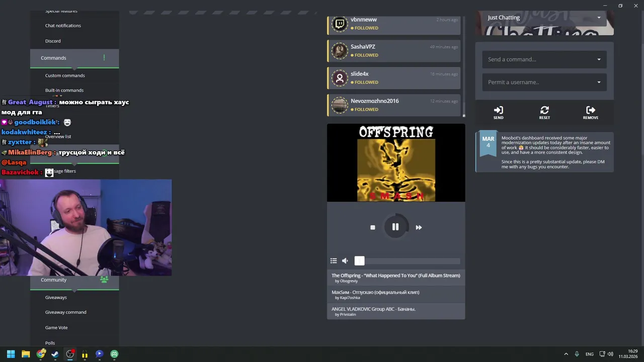
Task: Switch to OBS Studio in the taskbar
Action: pyautogui.click(x=70, y=354)
